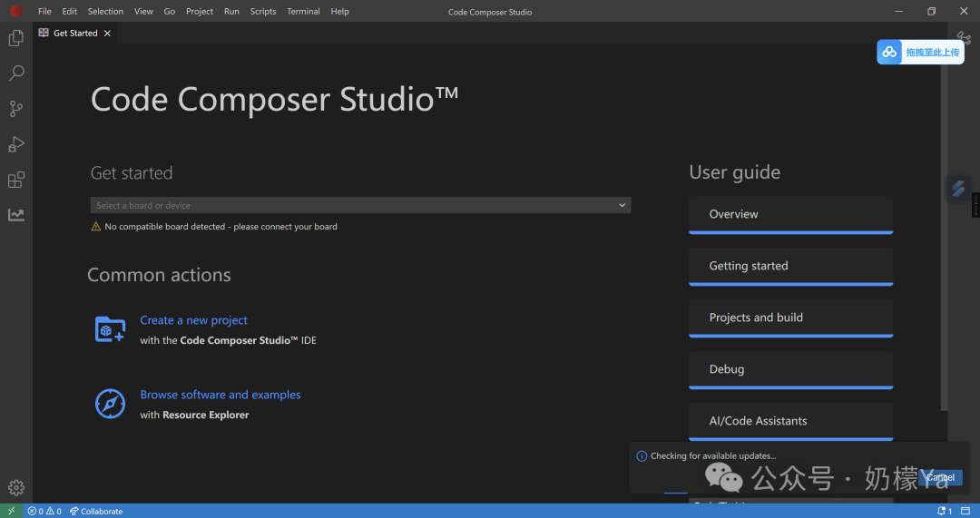The width and height of the screenshot is (980, 518).
Task: Open the Terminal menu
Action: click(x=303, y=11)
